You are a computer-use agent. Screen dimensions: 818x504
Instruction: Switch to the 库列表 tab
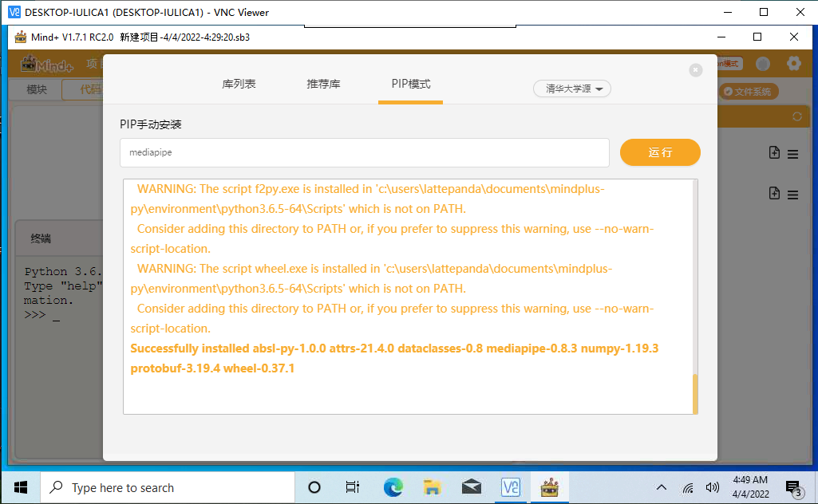point(239,84)
